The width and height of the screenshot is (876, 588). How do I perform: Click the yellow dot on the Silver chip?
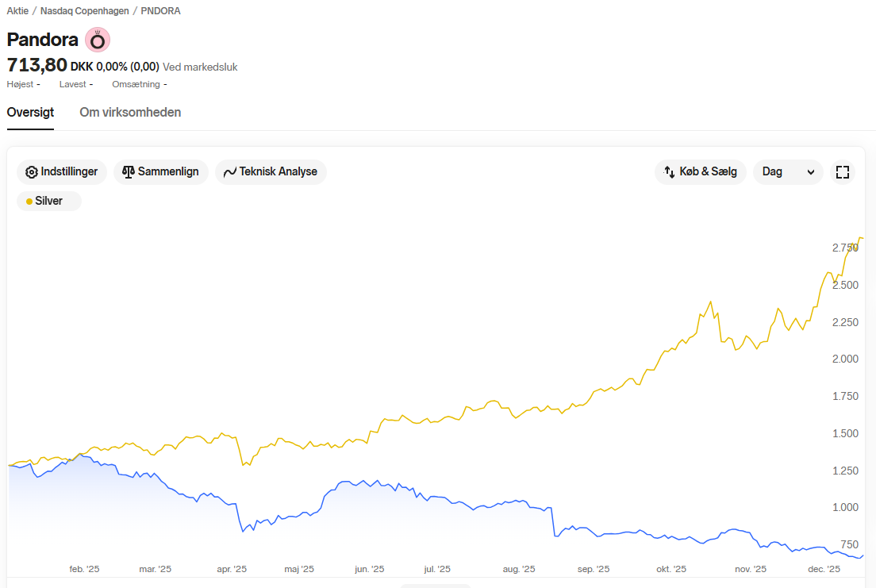click(29, 202)
